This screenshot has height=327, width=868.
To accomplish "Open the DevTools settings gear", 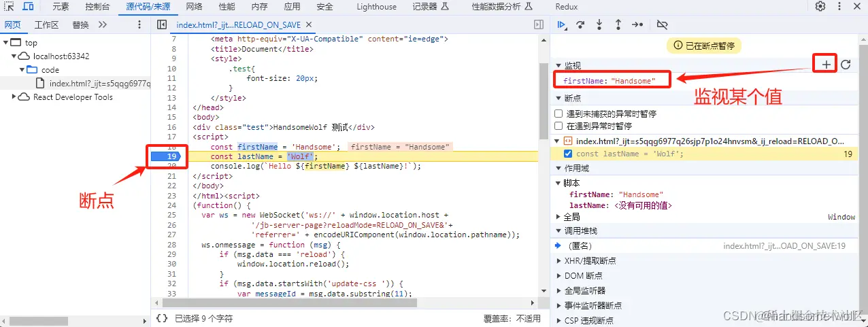I will [820, 6].
